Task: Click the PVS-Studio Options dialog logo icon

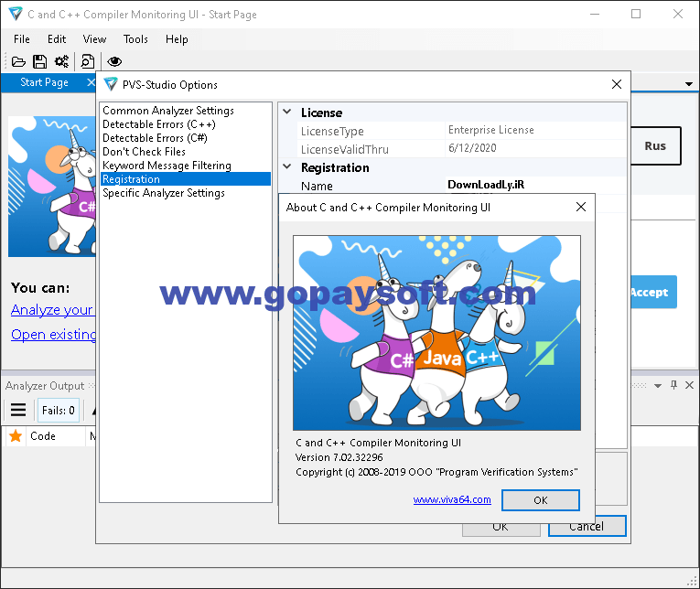Action: (x=111, y=84)
